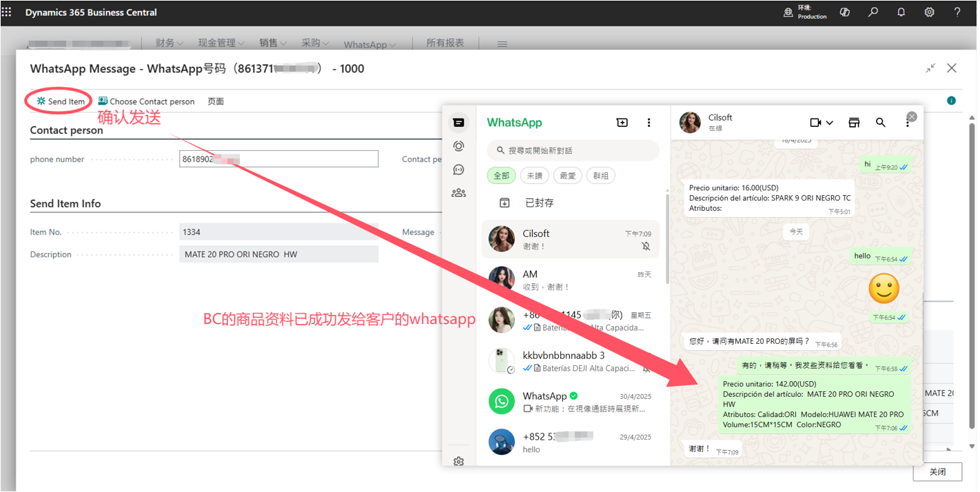Open the help question mark icon
Screen dimensions: 980x492
coord(957,12)
